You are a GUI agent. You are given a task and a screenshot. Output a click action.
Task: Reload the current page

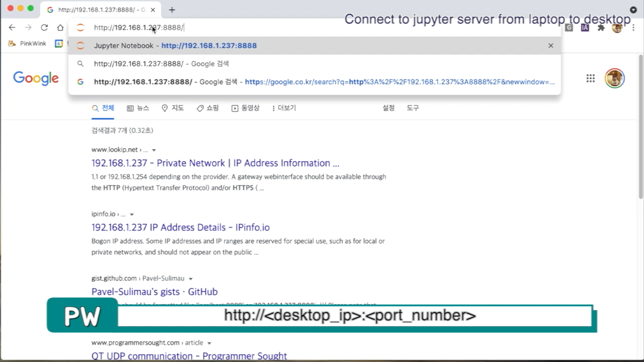click(x=44, y=28)
